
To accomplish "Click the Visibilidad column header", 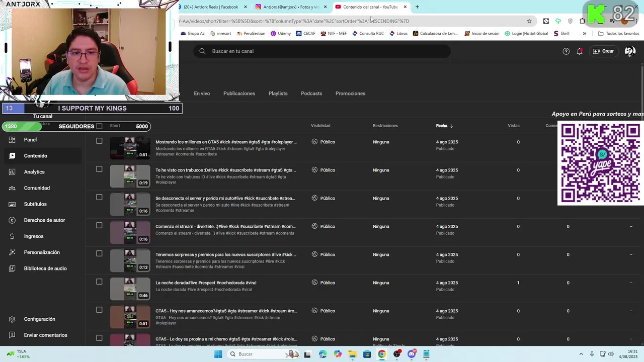I will tap(320, 126).
